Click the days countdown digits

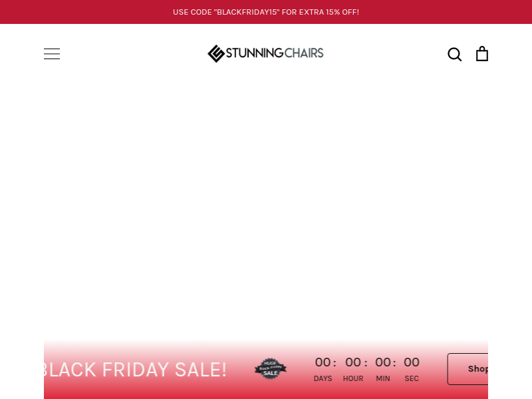(x=323, y=362)
